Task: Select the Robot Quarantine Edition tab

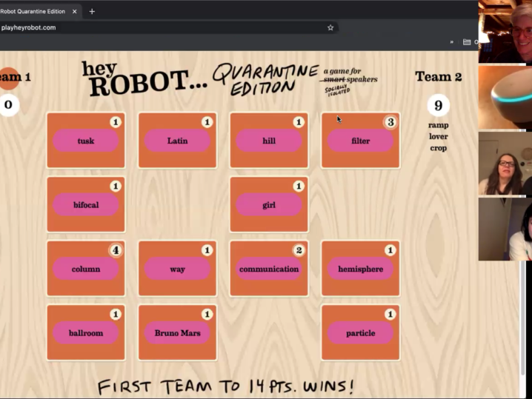Action: point(33,11)
